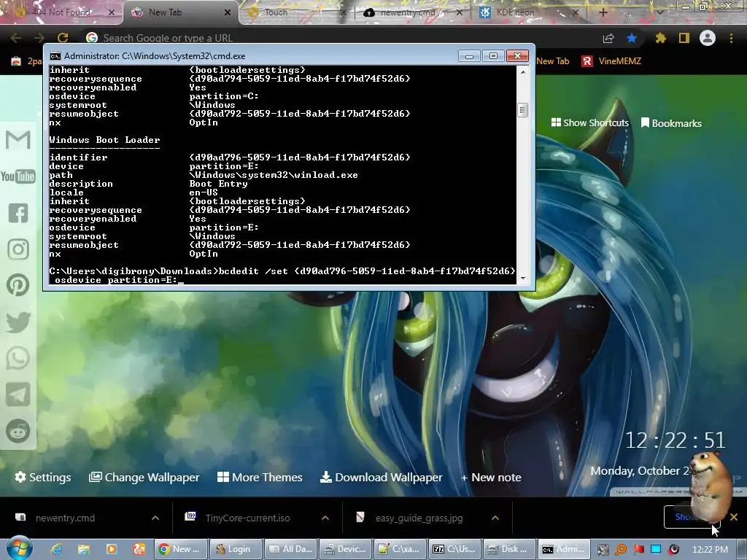Share this page via toolbar icon
Image resolution: width=747 pixels, height=560 pixels.
coord(608,38)
